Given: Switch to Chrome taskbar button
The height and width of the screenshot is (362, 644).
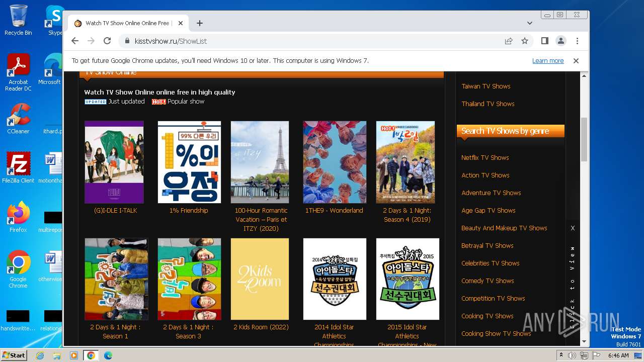Looking at the screenshot, I should click(91, 355).
